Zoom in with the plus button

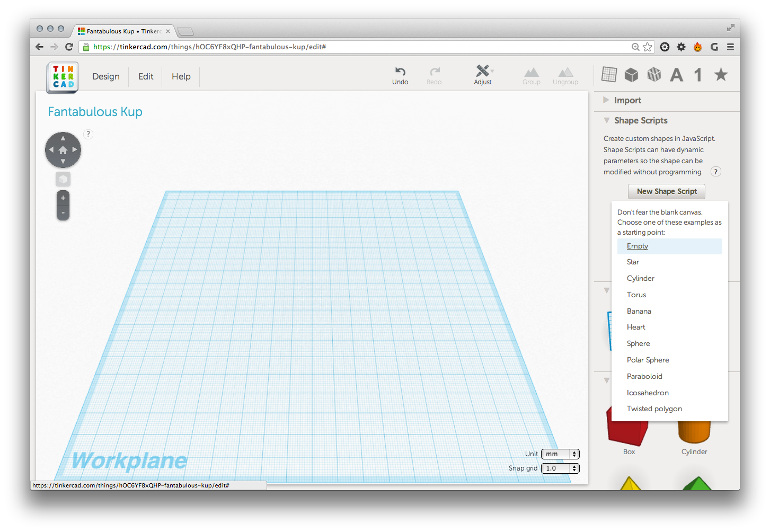pos(63,198)
